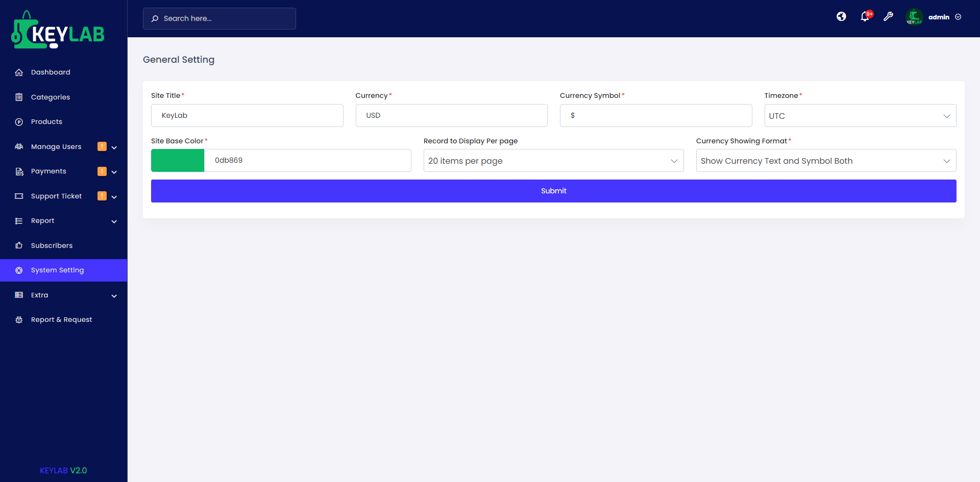This screenshot has height=482, width=980.
Task: Open Record to Display Per page dropdown
Action: point(553,161)
